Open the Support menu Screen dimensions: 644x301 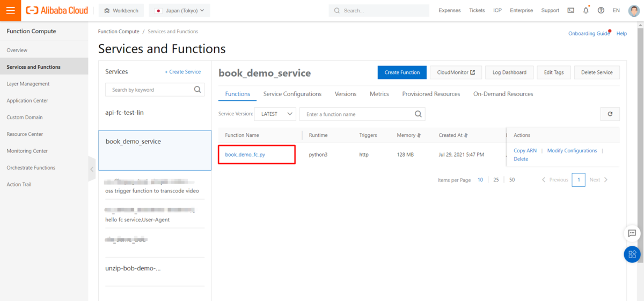coord(550,10)
